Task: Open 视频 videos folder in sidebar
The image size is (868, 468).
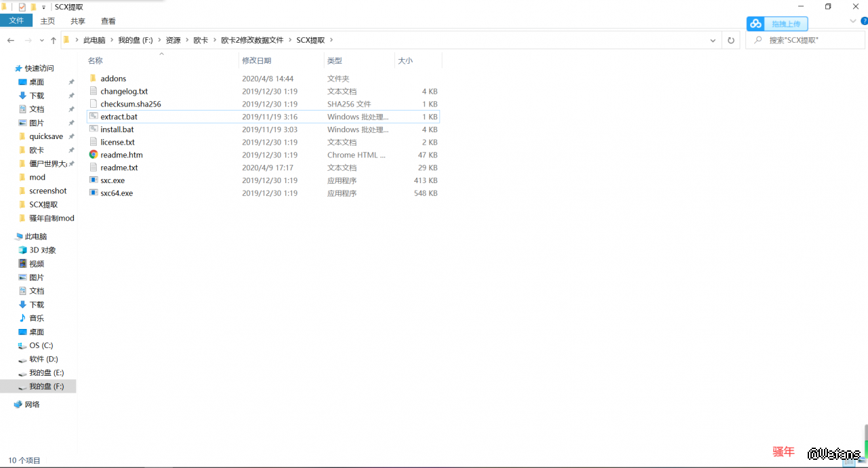Action: point(37,264)
